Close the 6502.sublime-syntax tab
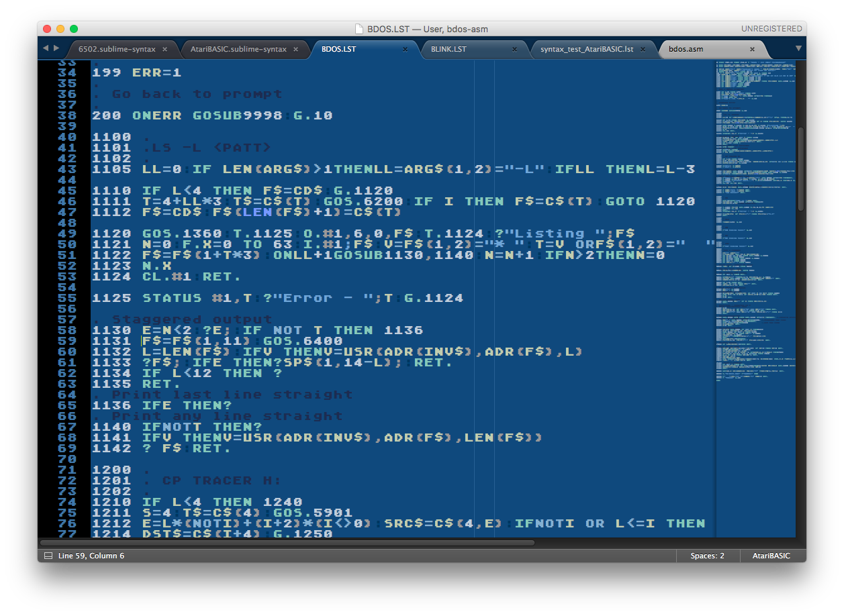Screen dimensions: 844x616 pos(165,49)
